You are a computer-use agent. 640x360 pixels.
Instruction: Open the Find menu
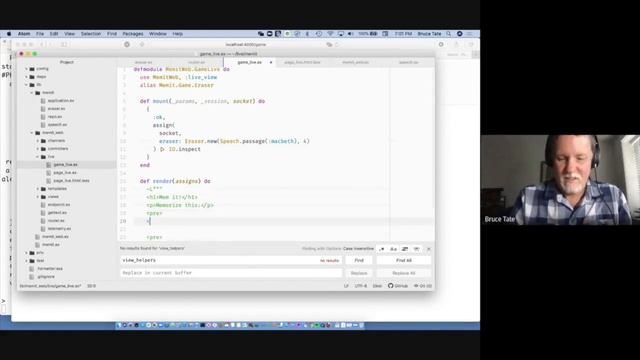coord(112,34)
